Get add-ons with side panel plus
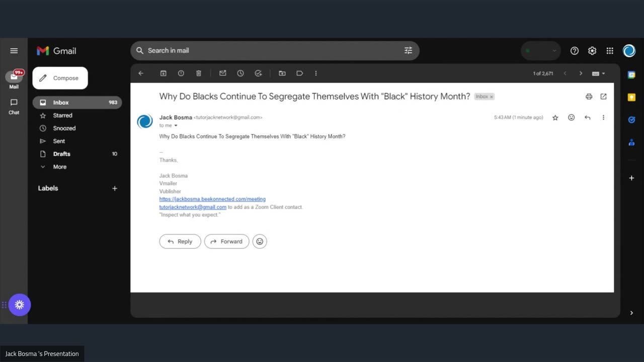 click(631, 178)
